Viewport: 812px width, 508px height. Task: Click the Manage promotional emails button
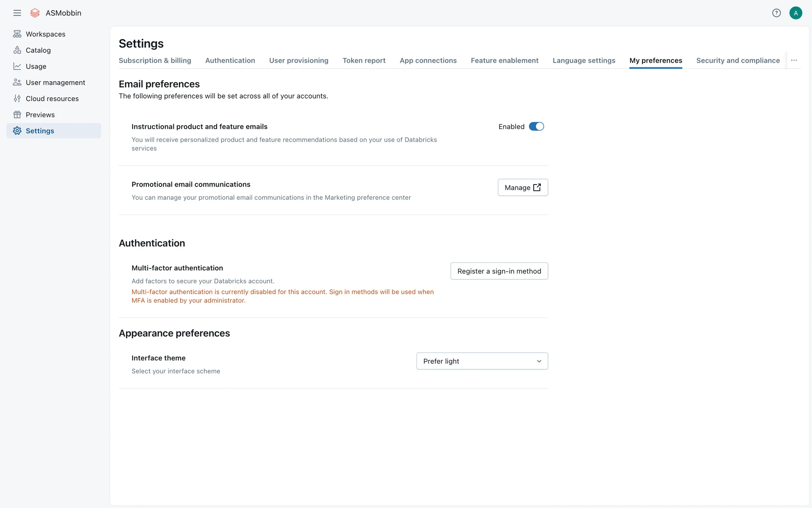[x=523, y=188]
